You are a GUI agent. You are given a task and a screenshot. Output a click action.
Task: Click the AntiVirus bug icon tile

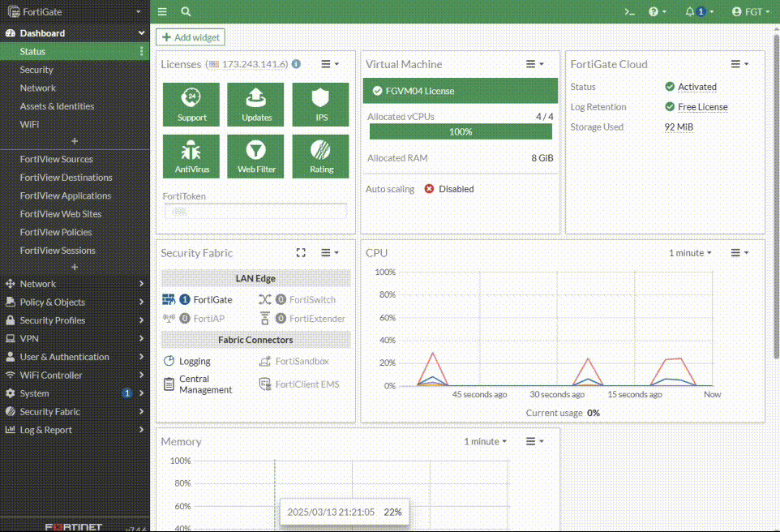pos(191,156)
